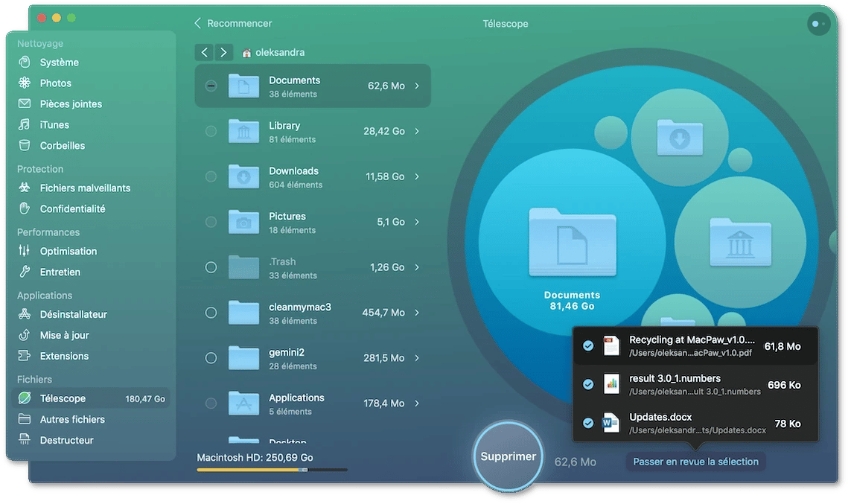Click the 62,6 Mo size next to Supprimer

[576, 462]
